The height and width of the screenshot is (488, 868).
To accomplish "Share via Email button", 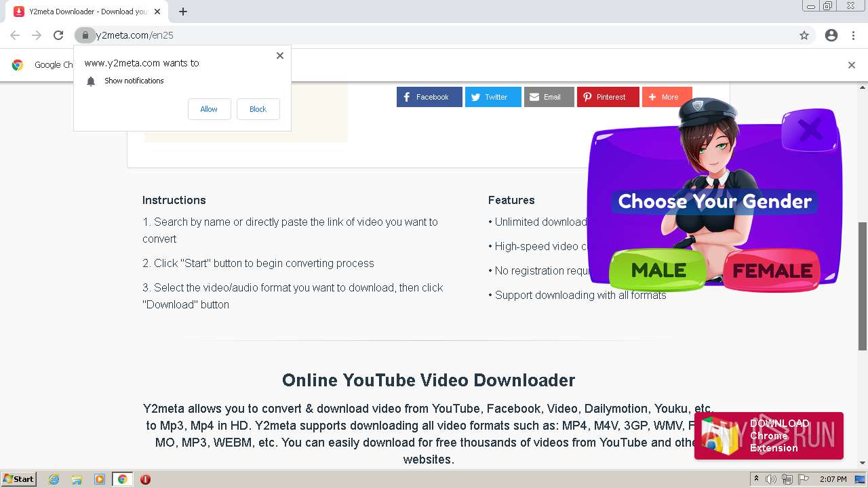I will click(549, 97).
